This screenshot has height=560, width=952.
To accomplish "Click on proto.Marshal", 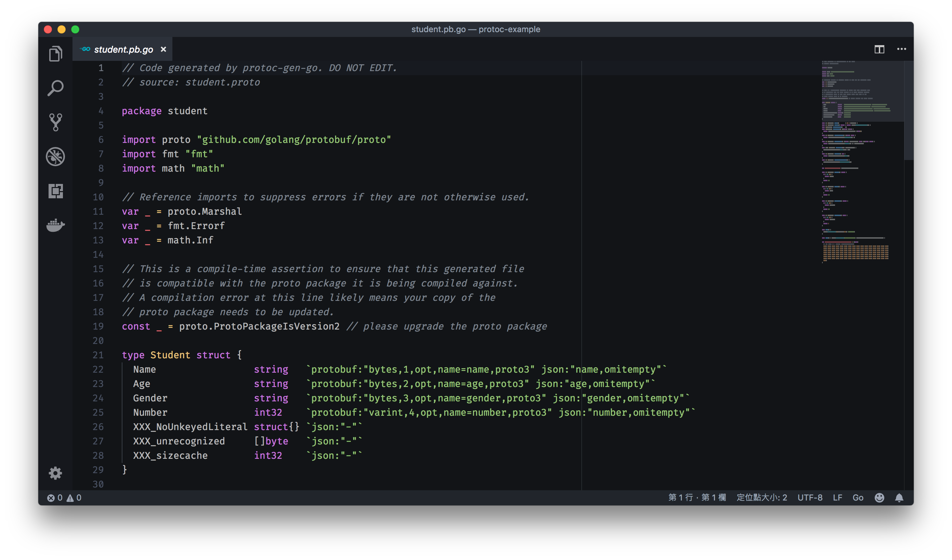I will 204,212.
